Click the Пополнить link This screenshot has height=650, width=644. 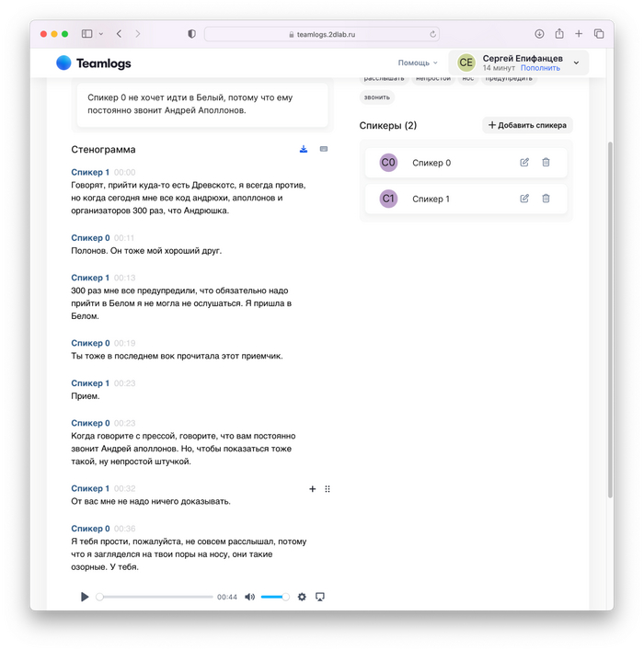coord(540,68)
